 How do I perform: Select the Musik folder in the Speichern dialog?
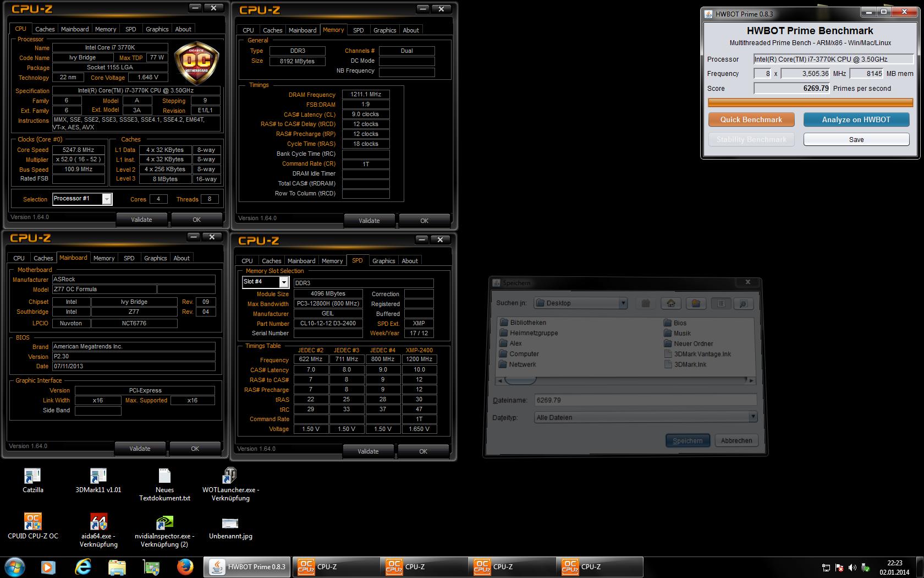(677, 334)
